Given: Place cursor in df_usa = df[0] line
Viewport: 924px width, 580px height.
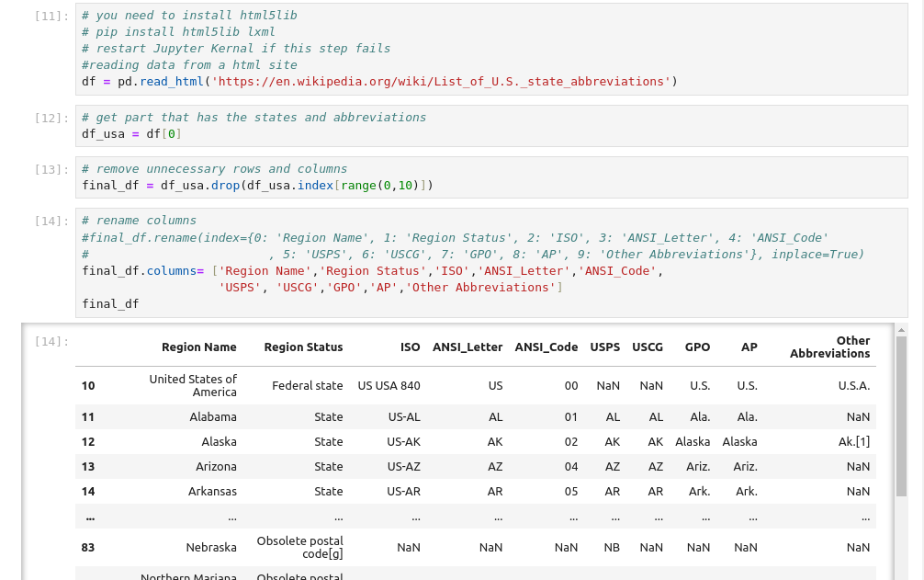Looking at the screenshot, I should point(131,134).
